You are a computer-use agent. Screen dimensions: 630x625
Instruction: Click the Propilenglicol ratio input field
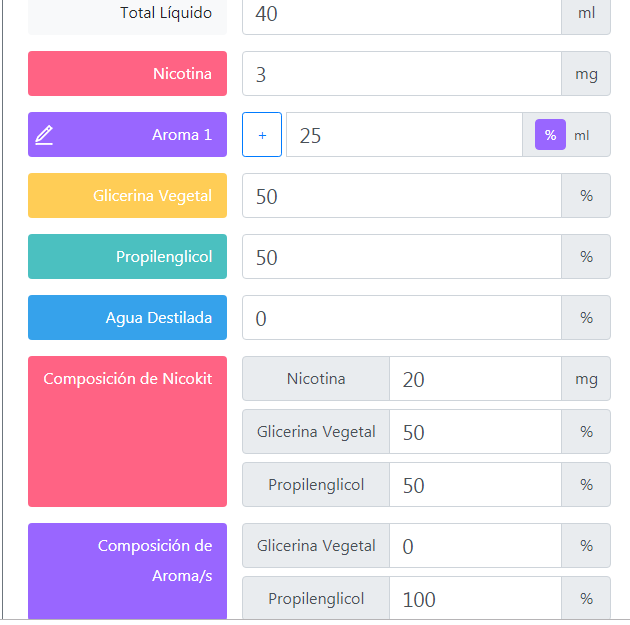coord(401,257)
